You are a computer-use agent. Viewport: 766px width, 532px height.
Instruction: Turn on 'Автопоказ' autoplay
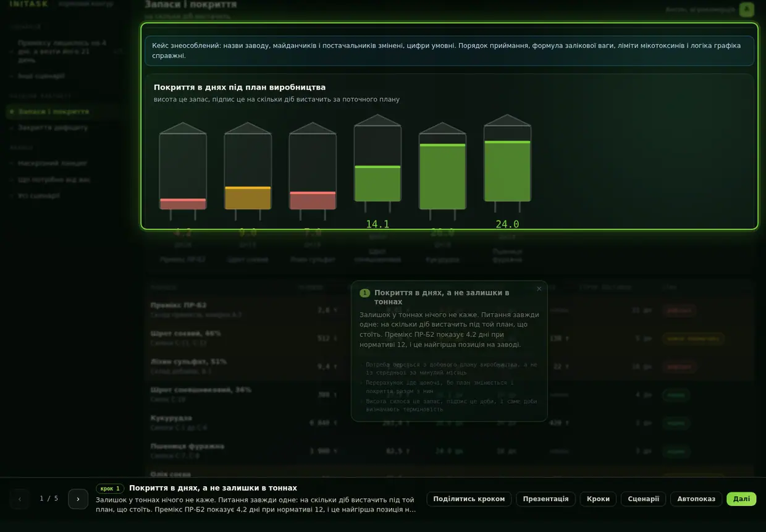coord(696,499)
